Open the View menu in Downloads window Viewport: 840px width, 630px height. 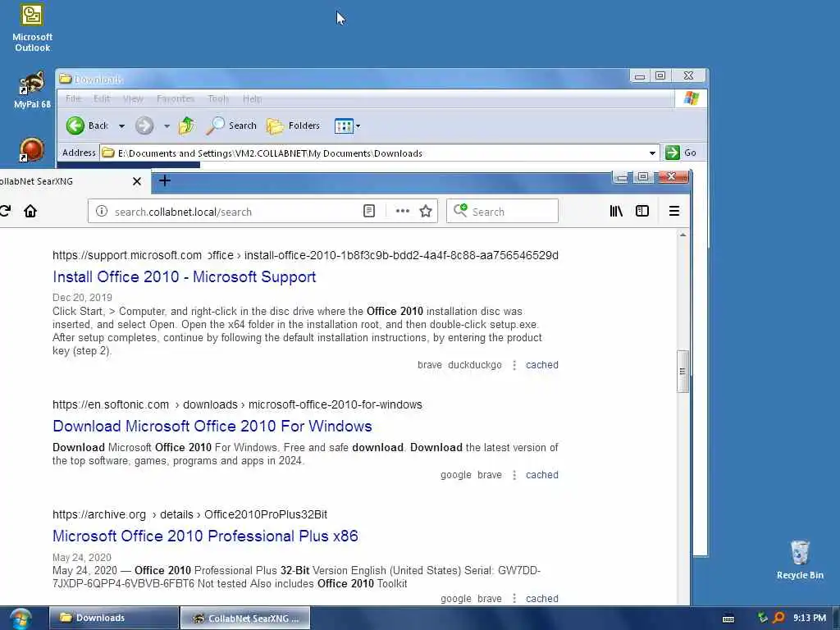pos(133,98)
